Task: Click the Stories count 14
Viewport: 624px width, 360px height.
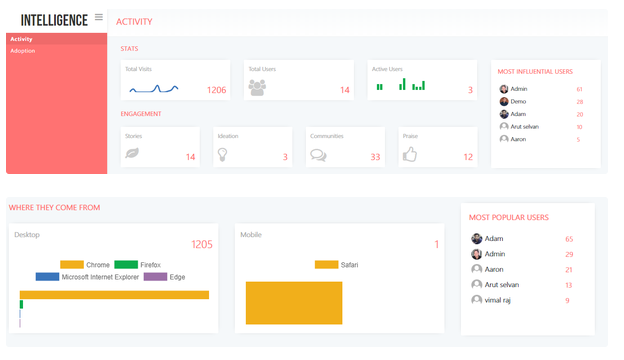Action: [191, 157]
